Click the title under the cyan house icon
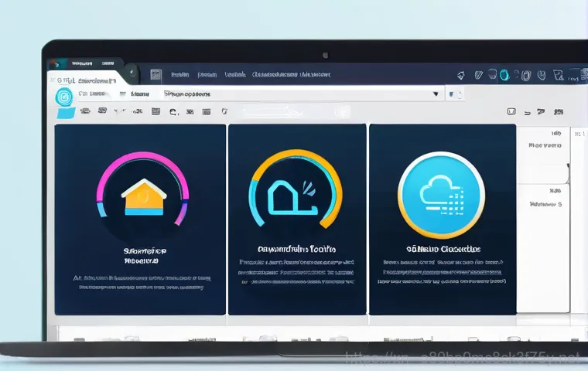The width and height of the screenshot is (588, 371). click(296, 250)
